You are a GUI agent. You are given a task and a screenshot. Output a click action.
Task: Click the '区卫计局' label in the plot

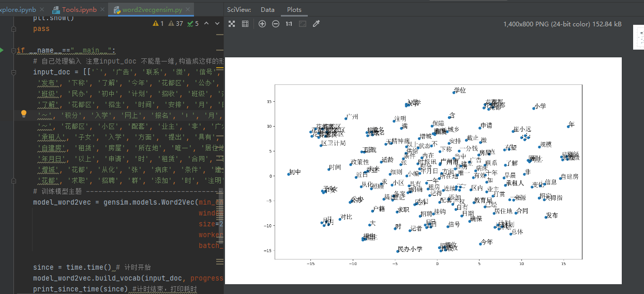[334, 143]
